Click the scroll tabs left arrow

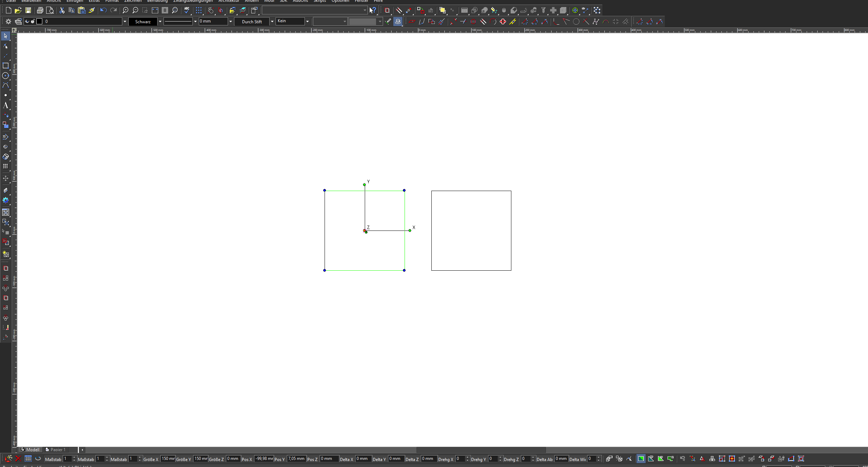(x=82, y=450)
